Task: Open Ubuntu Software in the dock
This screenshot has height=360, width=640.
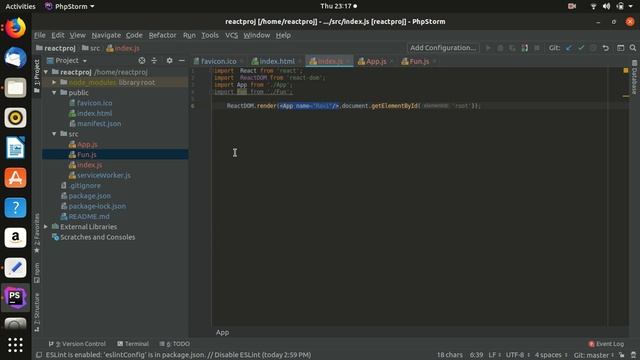Action: pos(16,178)
